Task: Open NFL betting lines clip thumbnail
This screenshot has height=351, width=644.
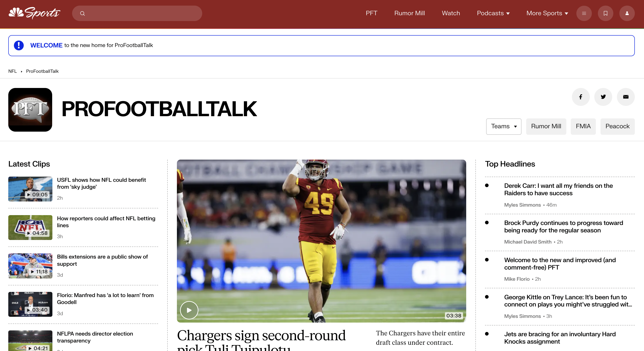Action: coord(30,227)
